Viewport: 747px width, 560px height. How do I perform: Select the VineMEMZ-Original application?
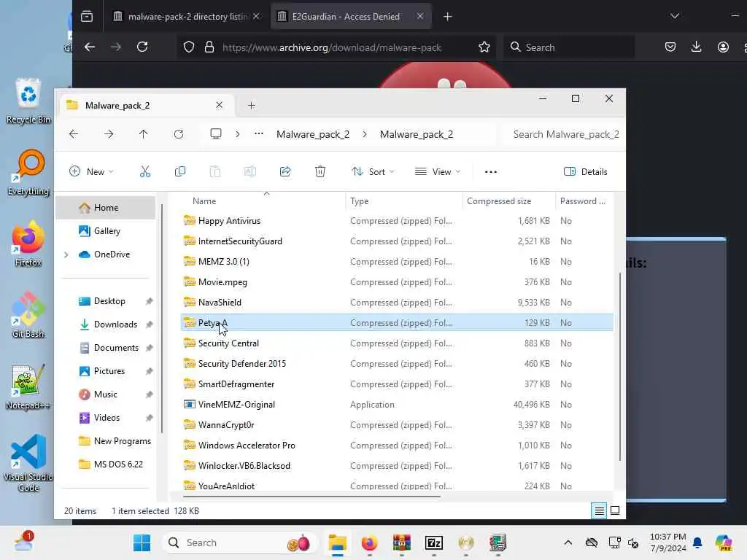(x=397, y=404)
